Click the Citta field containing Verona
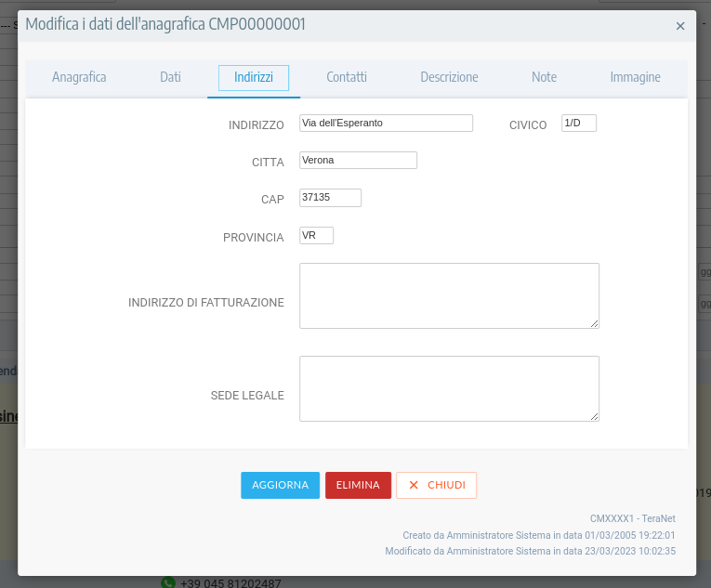Viewport: 711px width, 588px height. point(358,160)
